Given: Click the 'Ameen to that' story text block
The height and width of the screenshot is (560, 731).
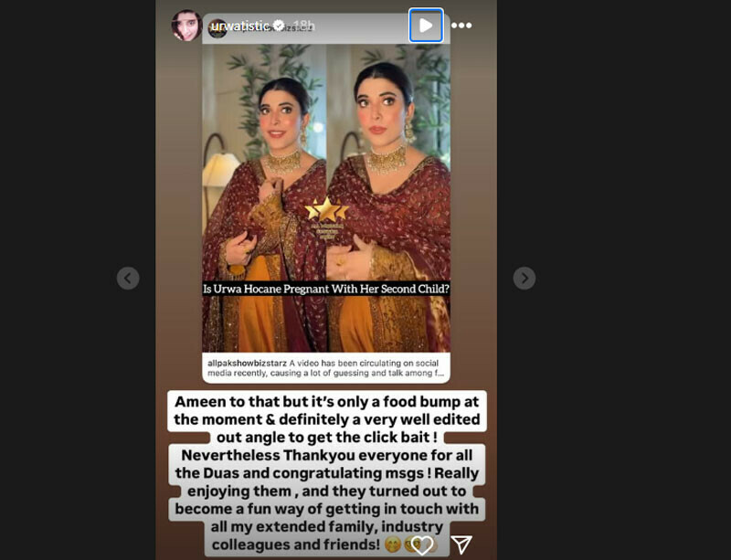Looking at the screenshot, I should [x=326, y=473].
